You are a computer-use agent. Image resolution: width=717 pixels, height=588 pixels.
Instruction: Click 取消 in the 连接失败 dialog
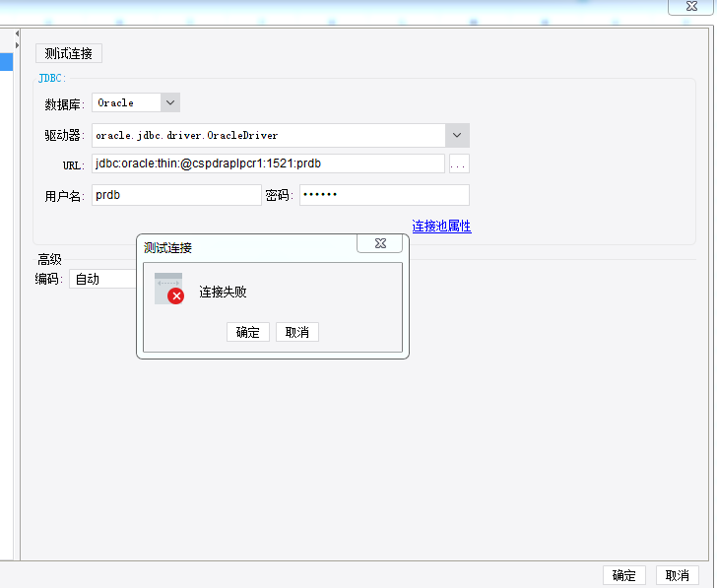(x=297, y=332)
